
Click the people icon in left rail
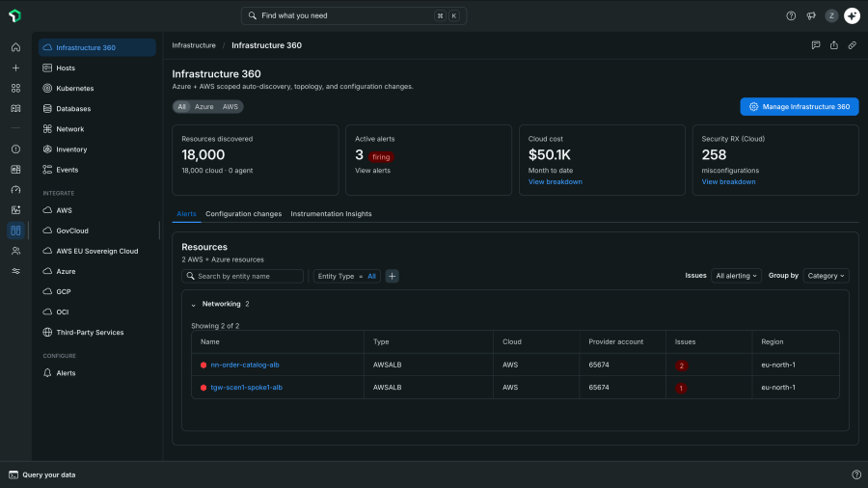(15, 251)
